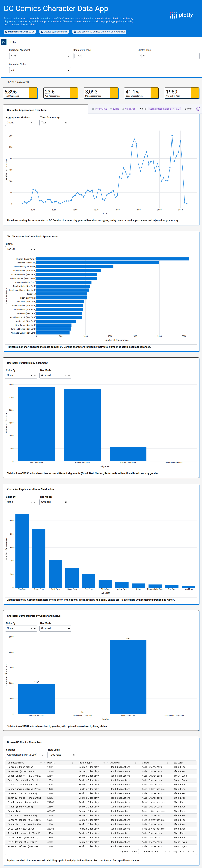Clear the Time Granularity Year selection
202x868 pixels.
[x=66, y=123]
